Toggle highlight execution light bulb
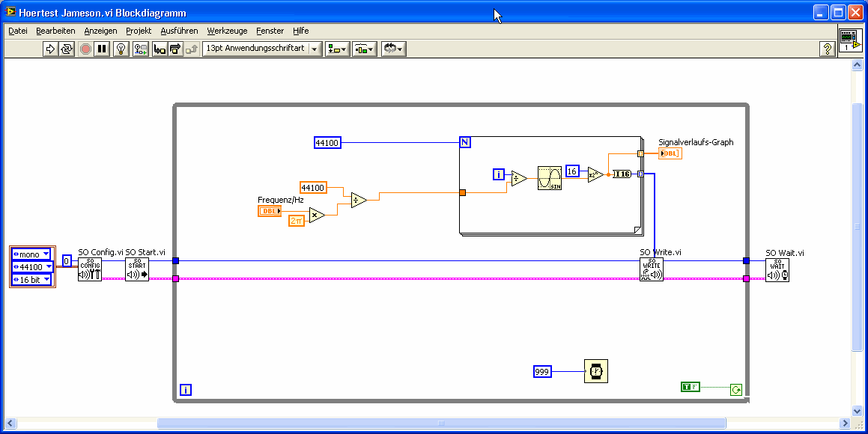 (x=121, y=49)
